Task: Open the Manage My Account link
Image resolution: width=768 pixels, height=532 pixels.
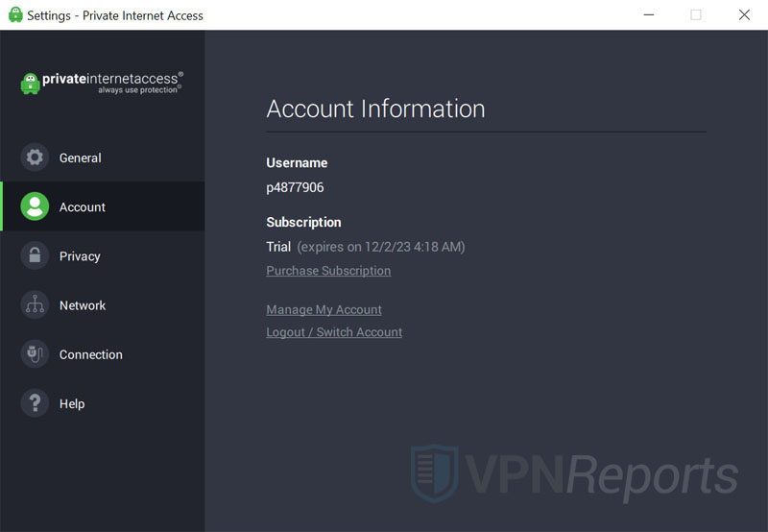Action: (324, 310)
